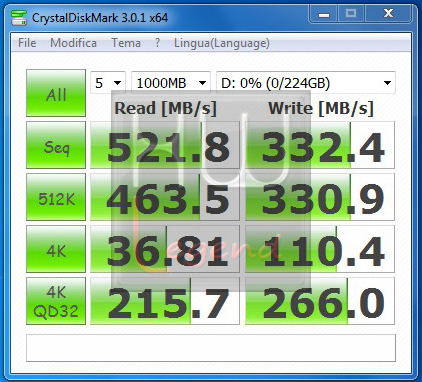Click the Seq read result 521.8
Image resolution: width=422 pixels, height=382 pixels.
[165, 145]
